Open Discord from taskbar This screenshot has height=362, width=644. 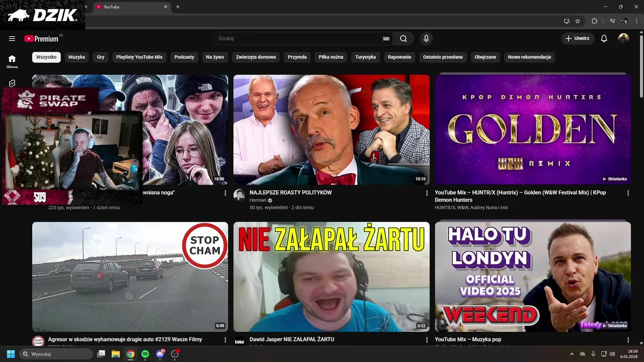pyautogui.click(x=160, y=354)
